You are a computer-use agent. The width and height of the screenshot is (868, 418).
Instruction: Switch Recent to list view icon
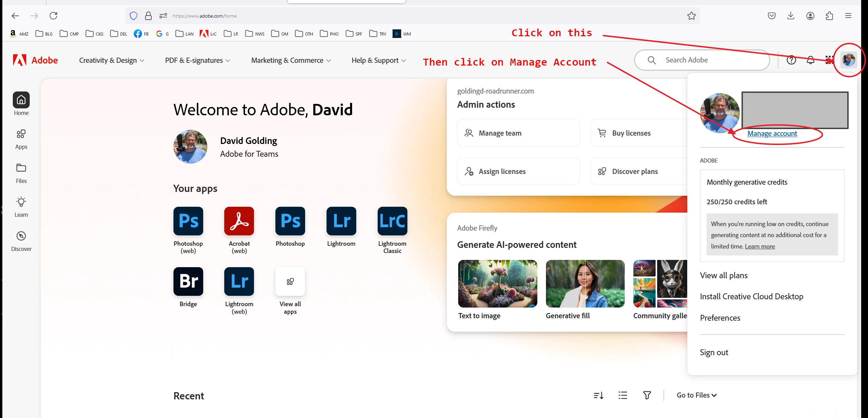[x=623, y=396]
